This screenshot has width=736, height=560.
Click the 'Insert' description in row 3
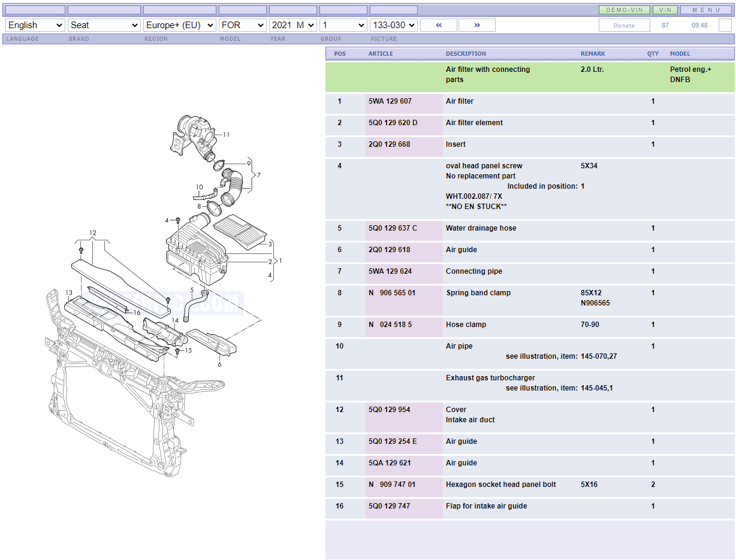[x=456, y=144]
